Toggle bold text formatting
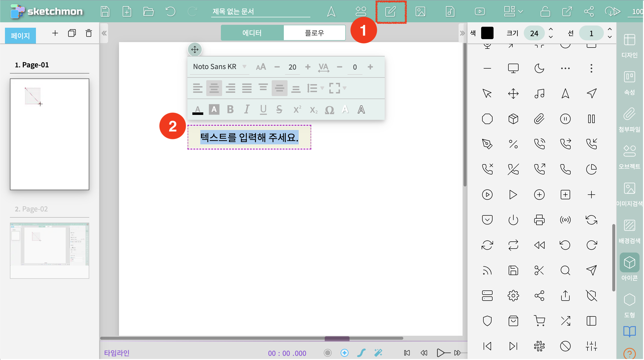 pyautogui.click(x=230, y=110)
